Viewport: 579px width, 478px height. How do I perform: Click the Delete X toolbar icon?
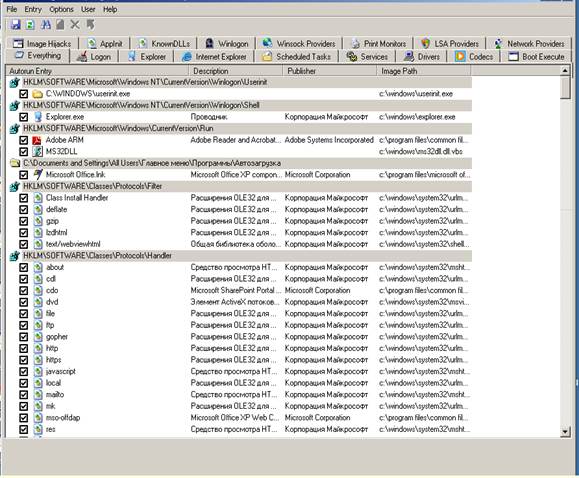point(75,25)
